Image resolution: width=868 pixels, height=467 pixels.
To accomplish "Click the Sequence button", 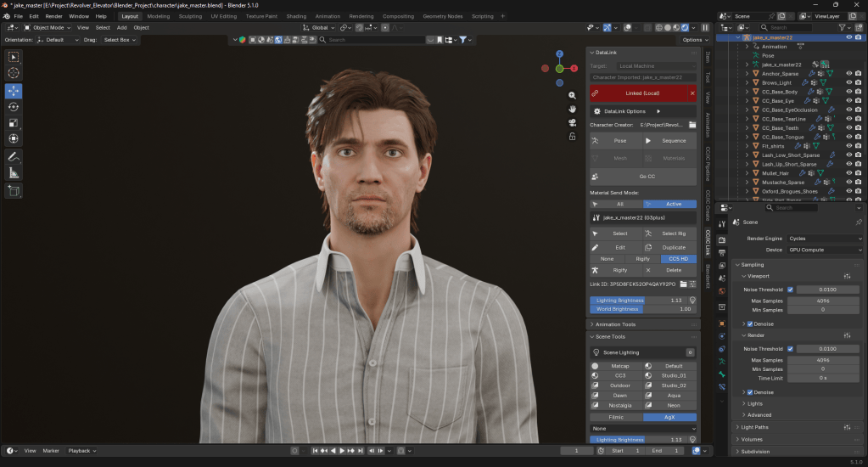I will tap(669, 141).
